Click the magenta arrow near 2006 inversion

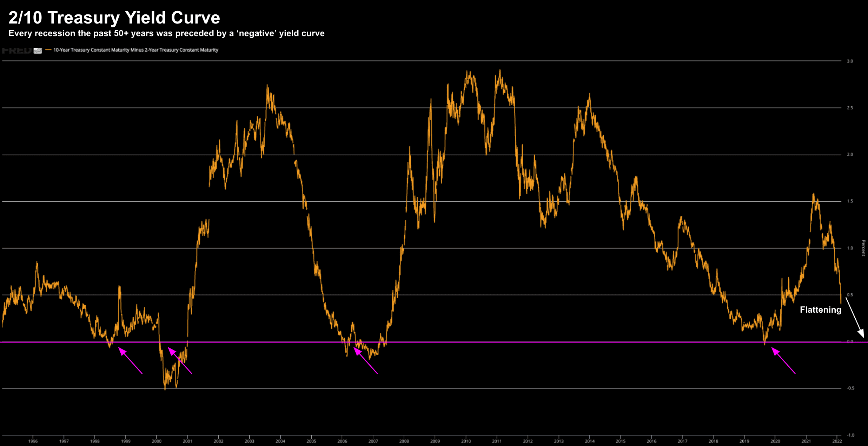pyautogui.click(x=365, y=360)
